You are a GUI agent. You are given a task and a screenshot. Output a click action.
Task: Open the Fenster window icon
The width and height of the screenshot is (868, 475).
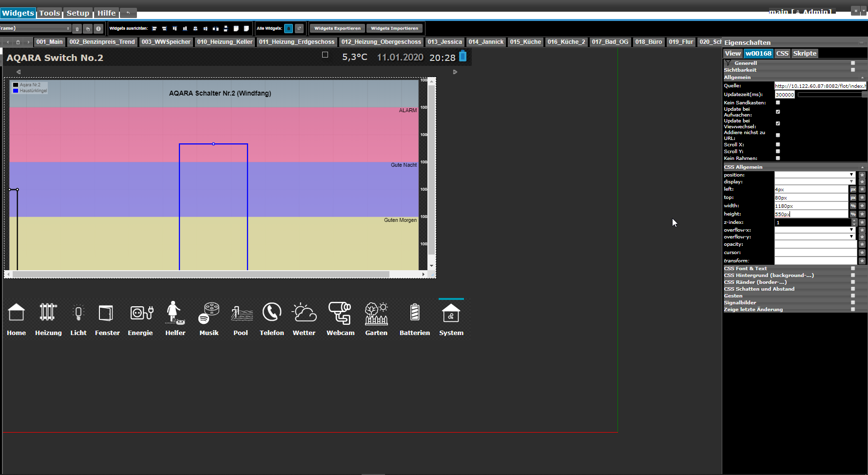[106, 313]
